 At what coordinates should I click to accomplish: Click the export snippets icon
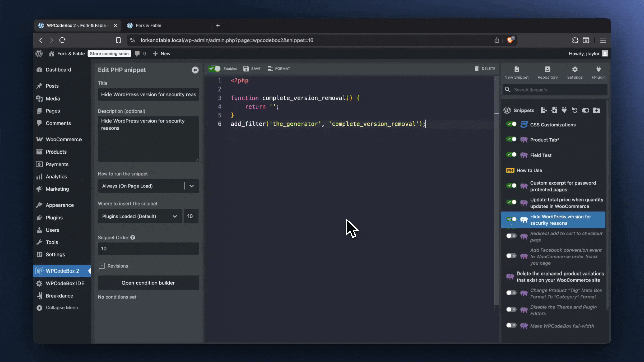(544, 110)
